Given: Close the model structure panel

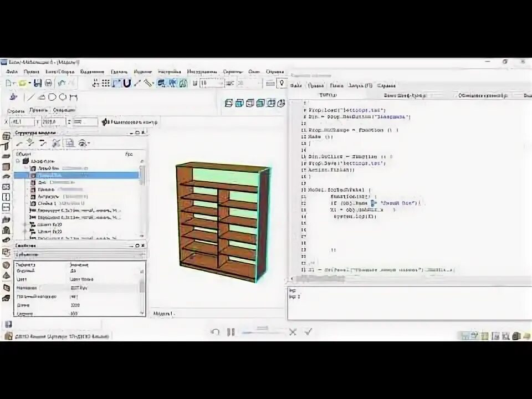Looking at the screenshot, I should 143,132.
